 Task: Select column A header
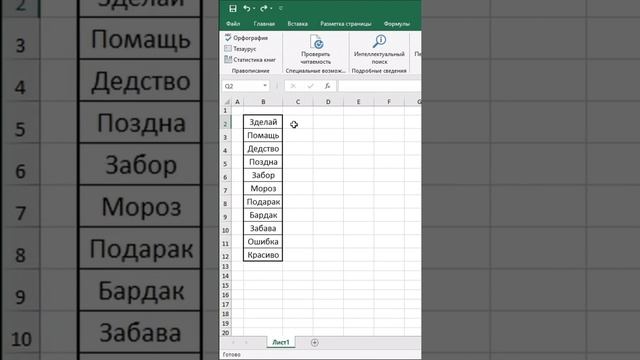(x=238, y=102)
